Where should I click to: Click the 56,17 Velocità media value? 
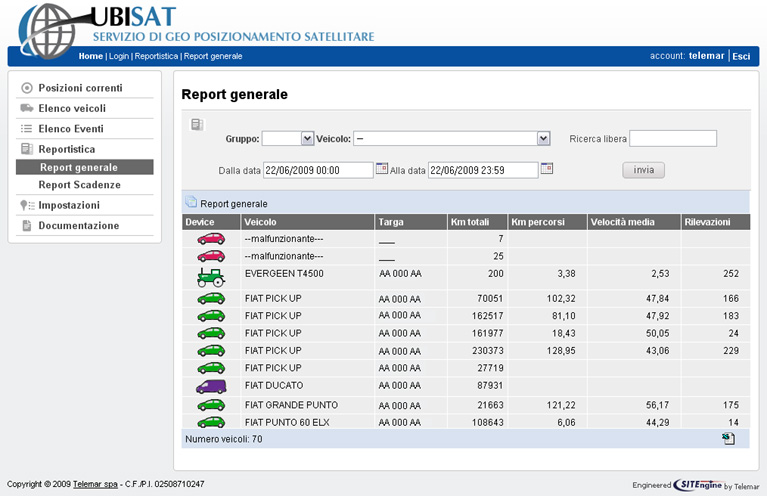click(657, 405)
